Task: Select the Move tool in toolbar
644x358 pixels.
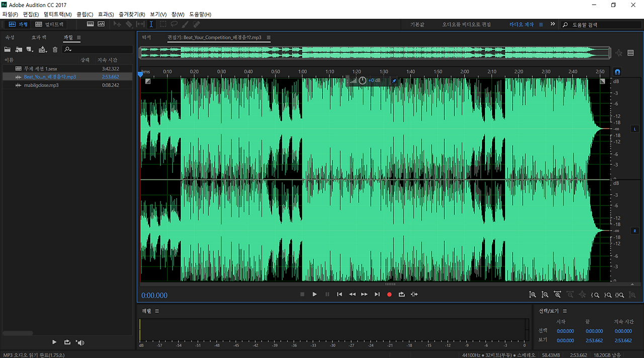Action: coord(118,24)
